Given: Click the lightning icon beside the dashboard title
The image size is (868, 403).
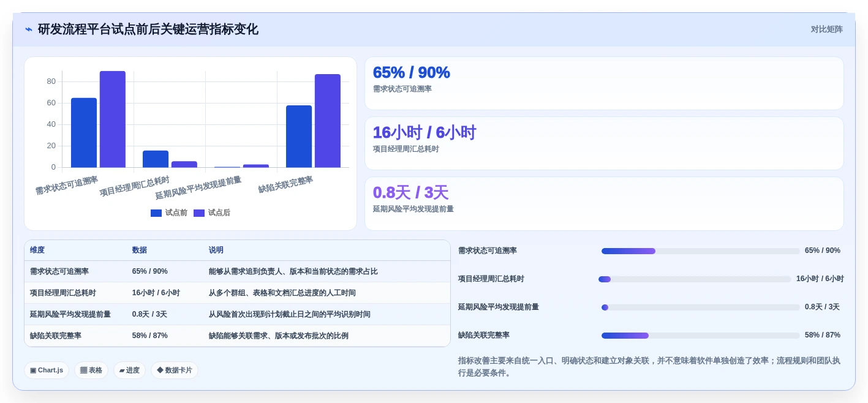Looking at the screenshot, I should 29,29.
